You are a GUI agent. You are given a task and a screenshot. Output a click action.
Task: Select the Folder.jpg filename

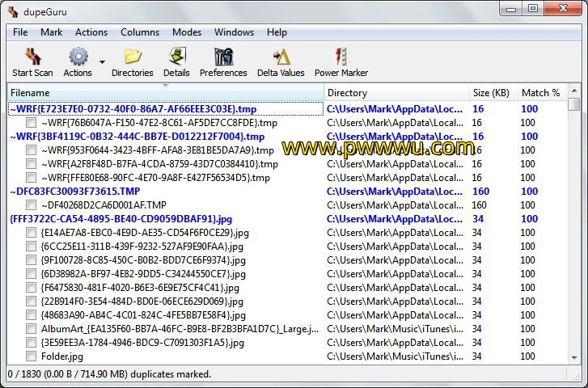pyautogui.click(x=62, y=356)
